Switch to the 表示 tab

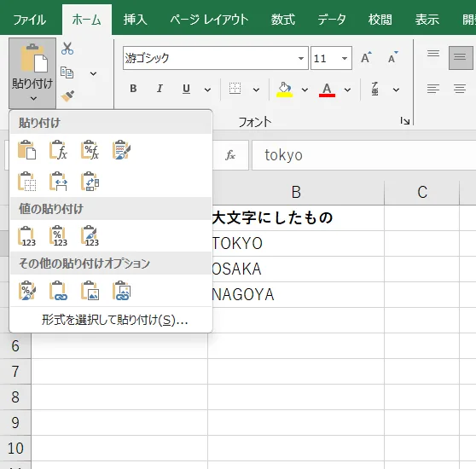(427, 20)
